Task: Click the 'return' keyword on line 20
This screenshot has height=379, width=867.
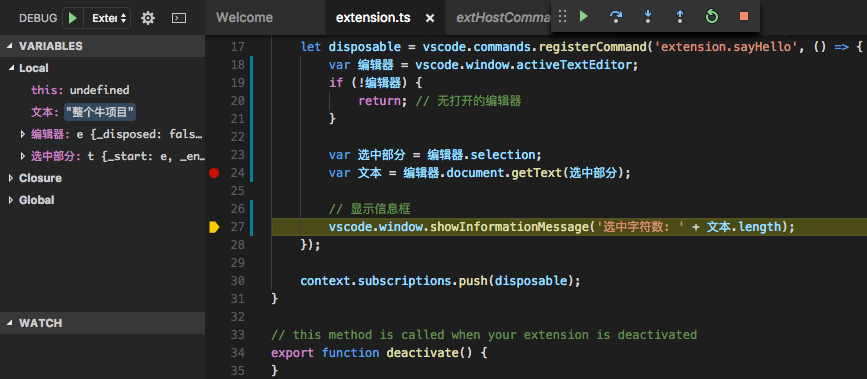Action: click(379, 101)
